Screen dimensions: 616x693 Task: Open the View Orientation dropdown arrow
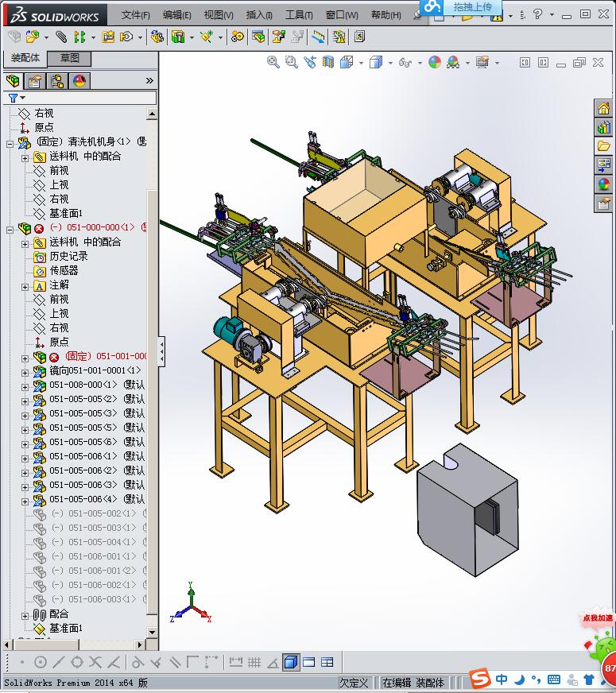(x=361, y=64)
